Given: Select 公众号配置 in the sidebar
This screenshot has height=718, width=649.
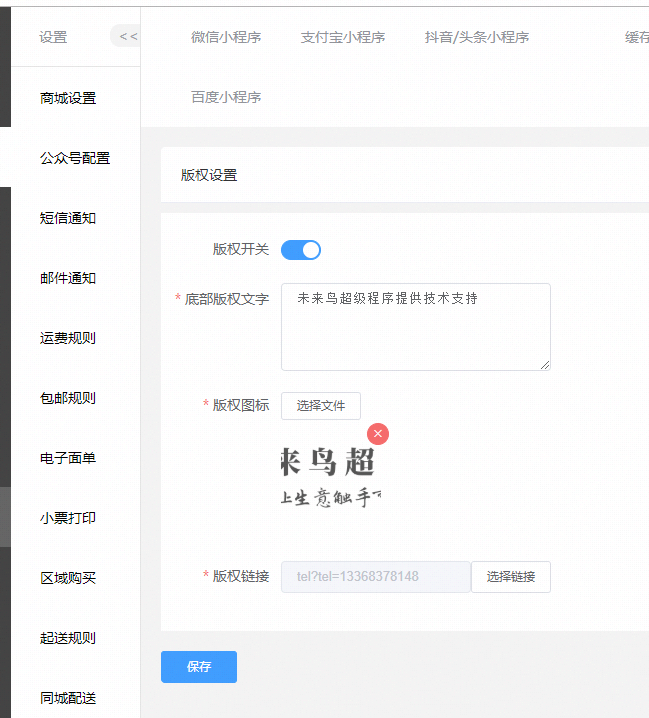Looking at the screenshot, I should pos(75,158).
